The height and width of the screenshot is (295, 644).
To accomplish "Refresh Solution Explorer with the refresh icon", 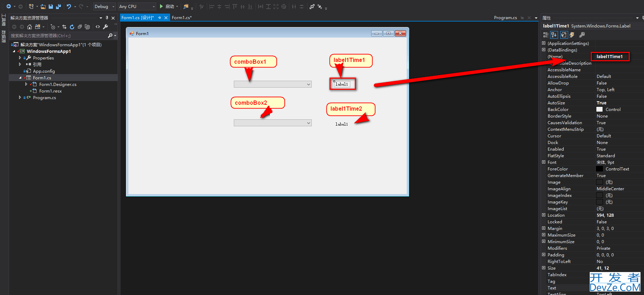I will click(x=72, y=27).
